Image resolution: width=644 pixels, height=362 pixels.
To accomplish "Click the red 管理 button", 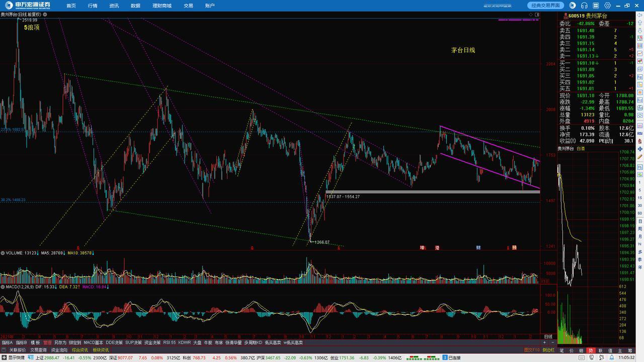I will [47, 342].
